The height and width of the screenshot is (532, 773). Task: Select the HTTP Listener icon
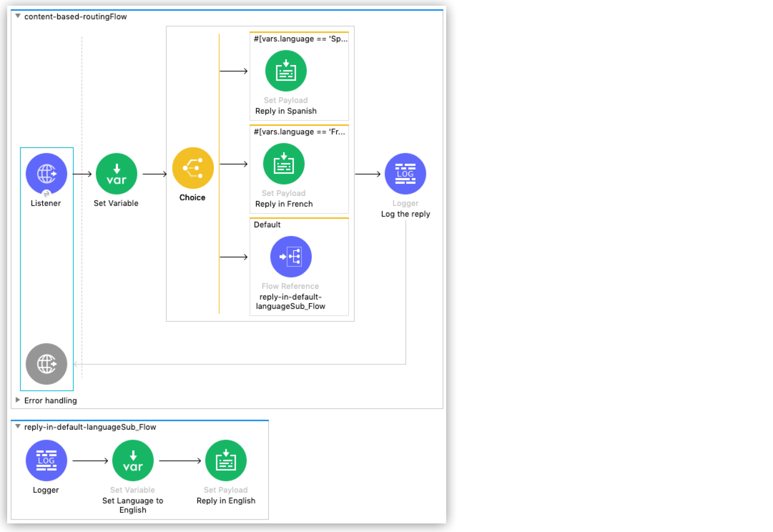click(x=46, y=173)
